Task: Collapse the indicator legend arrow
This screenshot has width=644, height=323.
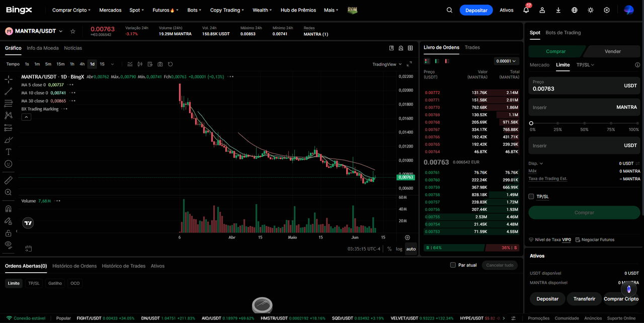Action: pos(26,117)
